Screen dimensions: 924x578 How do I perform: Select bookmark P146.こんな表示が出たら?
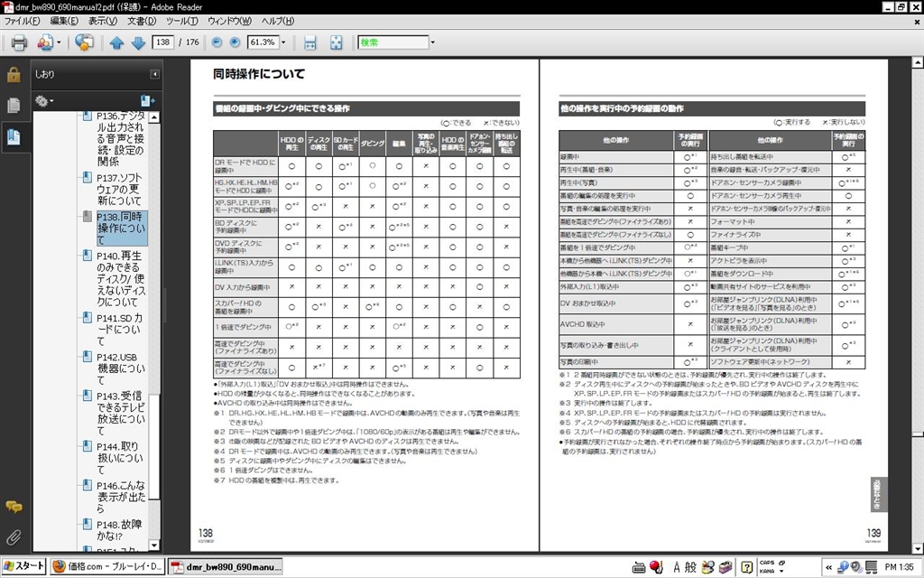click(121, 498)
